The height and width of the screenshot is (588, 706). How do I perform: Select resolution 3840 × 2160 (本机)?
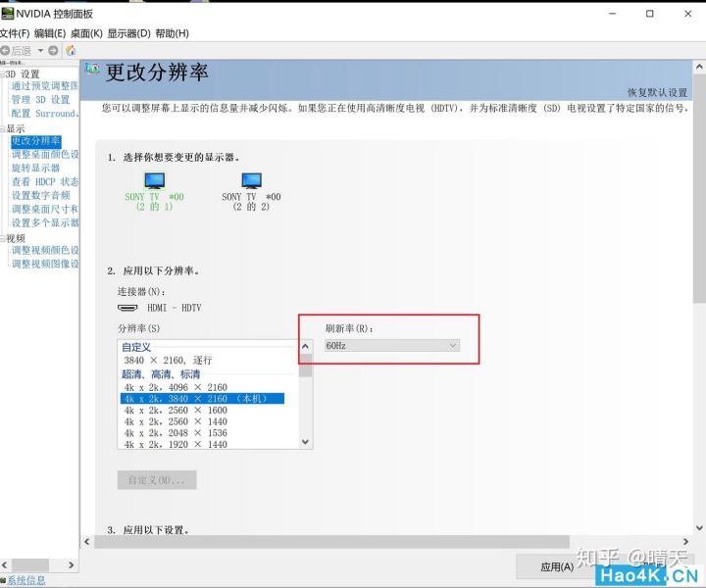202,399
